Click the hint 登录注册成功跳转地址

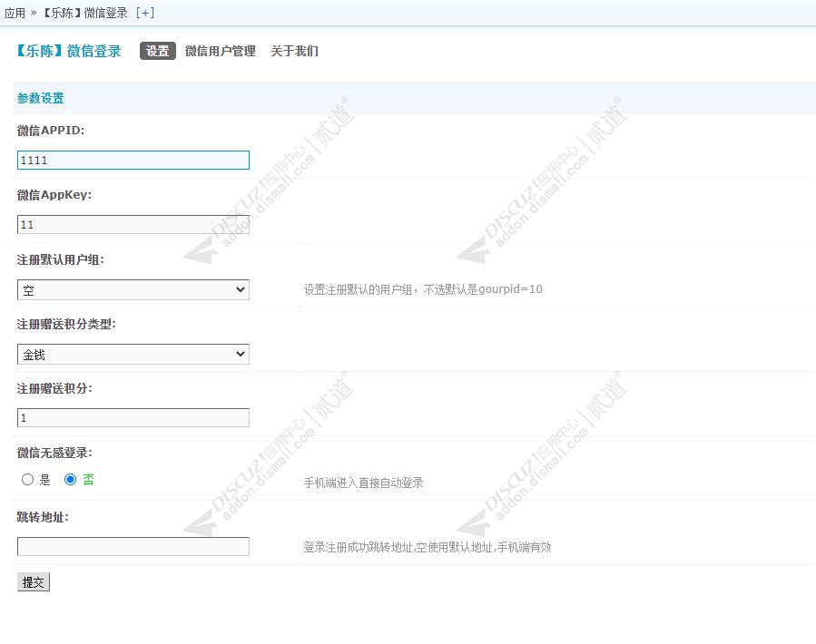point(428,547)
